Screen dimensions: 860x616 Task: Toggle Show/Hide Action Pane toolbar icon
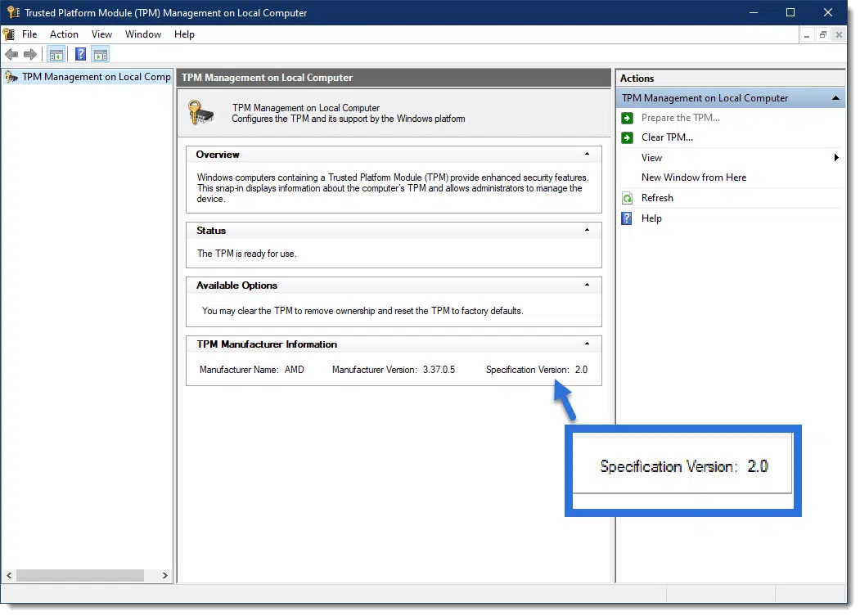coord(101,54)
